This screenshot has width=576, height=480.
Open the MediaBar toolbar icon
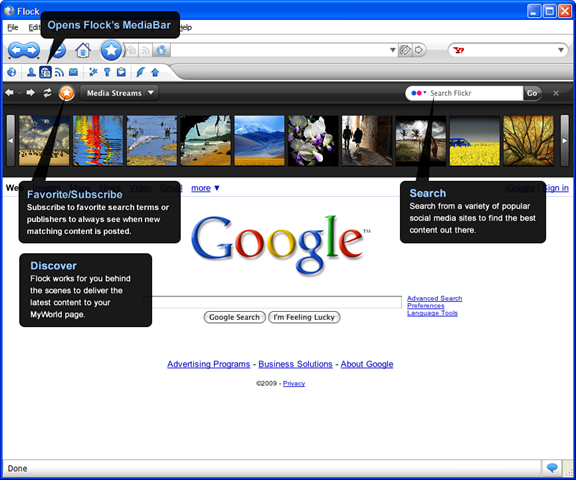46,72
